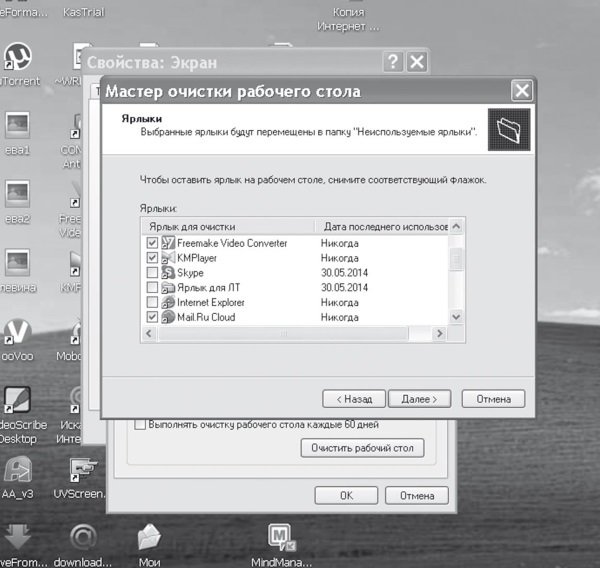Enable cleanup every 60 days checkbox

coord(140,424)
